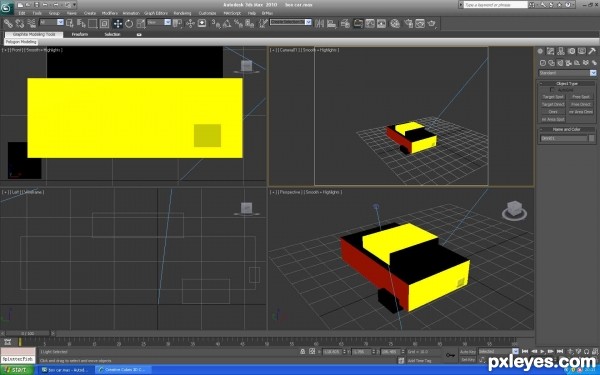Open the Render Setup dialog

point(409,23)
